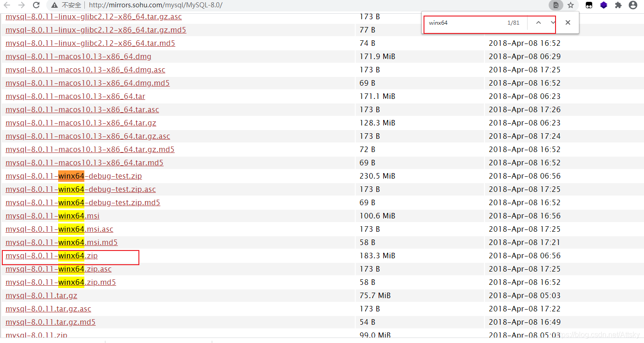Open mysql-8.0.11-winx64.msi.md5 link
Screen dimensions: 644x343
coord(62,242)
